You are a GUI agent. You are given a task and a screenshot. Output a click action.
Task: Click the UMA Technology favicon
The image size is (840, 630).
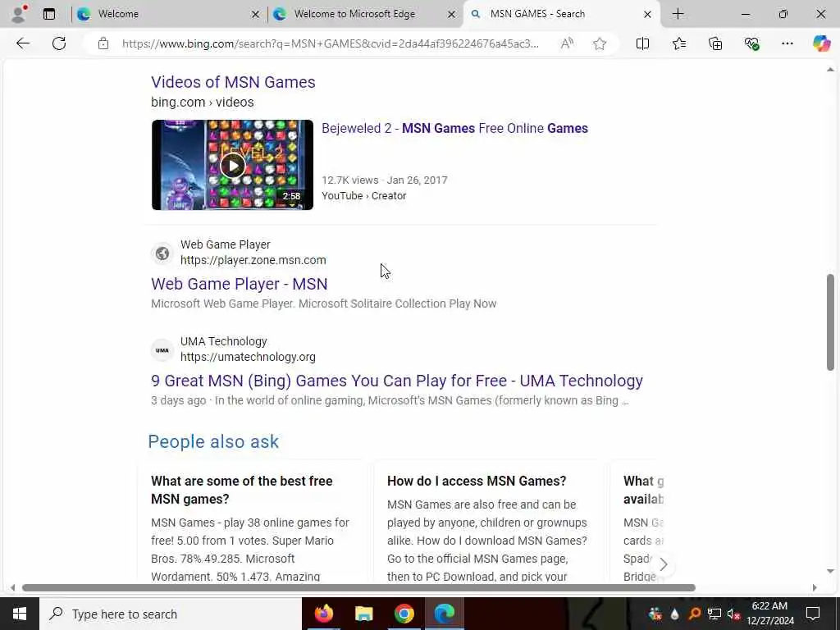[x=162, y=349]
